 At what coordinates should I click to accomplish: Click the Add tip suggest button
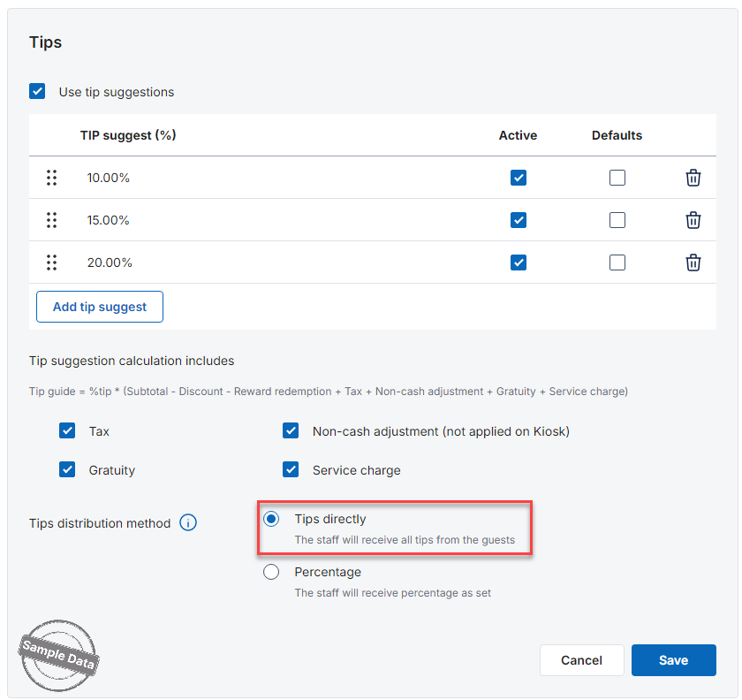pos(100,307)
